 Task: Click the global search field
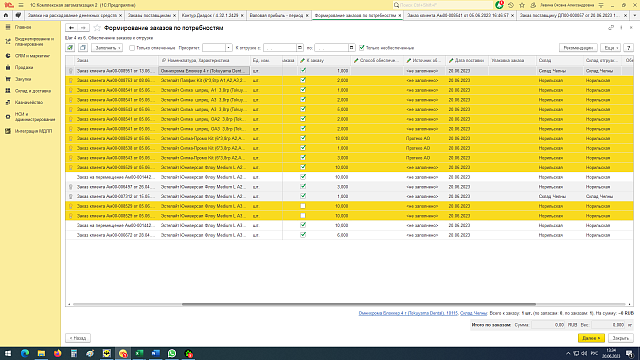443,5
